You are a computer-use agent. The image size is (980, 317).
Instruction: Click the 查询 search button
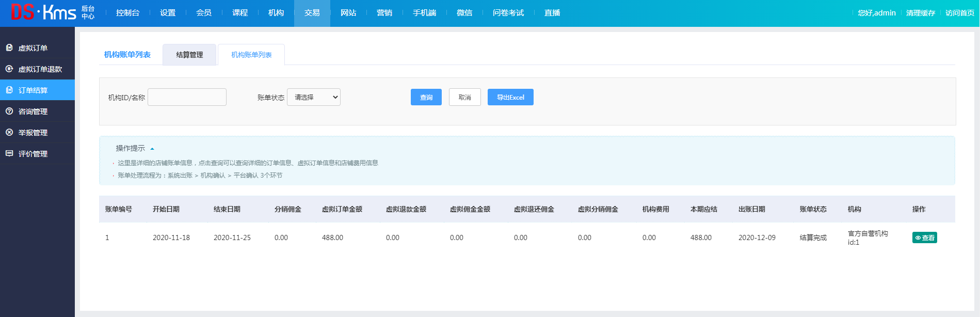(x=426, y=97)
